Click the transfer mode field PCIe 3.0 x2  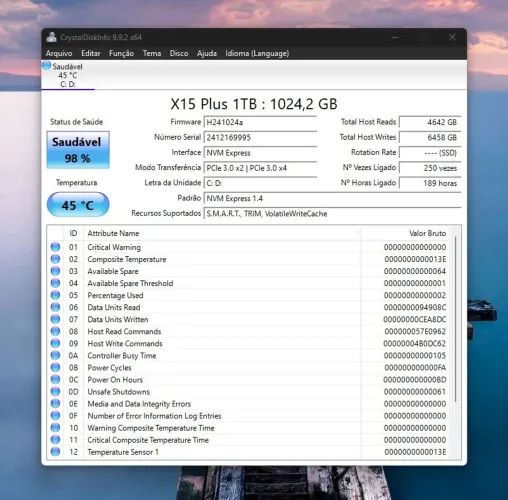coord(260,168)
